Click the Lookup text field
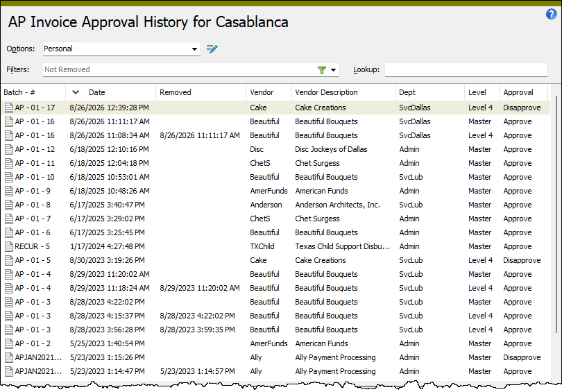Image resolution: width=562 pixels, height=392 pixels. [466, 69]
